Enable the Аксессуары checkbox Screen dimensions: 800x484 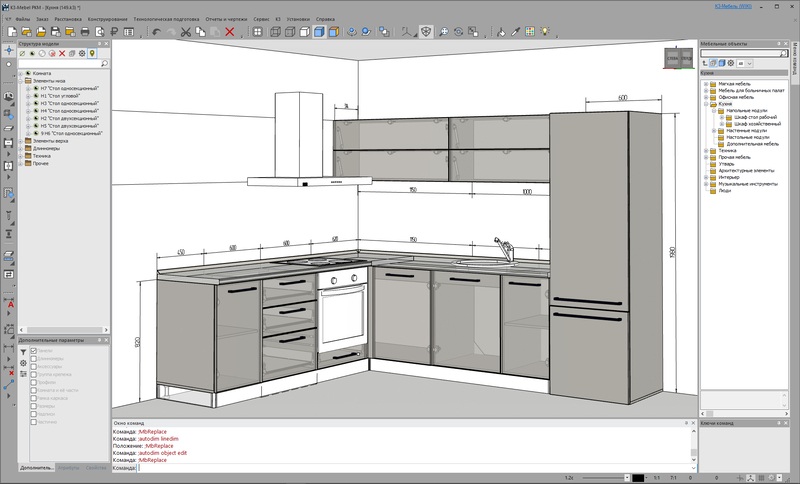click(x=34, y=367)
